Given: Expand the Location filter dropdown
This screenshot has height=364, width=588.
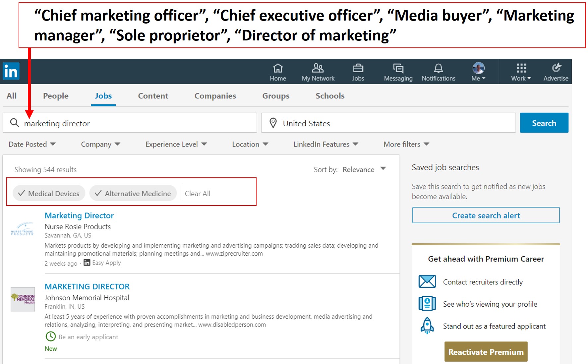Looking at the screenshot, I should tap(250, 144).
